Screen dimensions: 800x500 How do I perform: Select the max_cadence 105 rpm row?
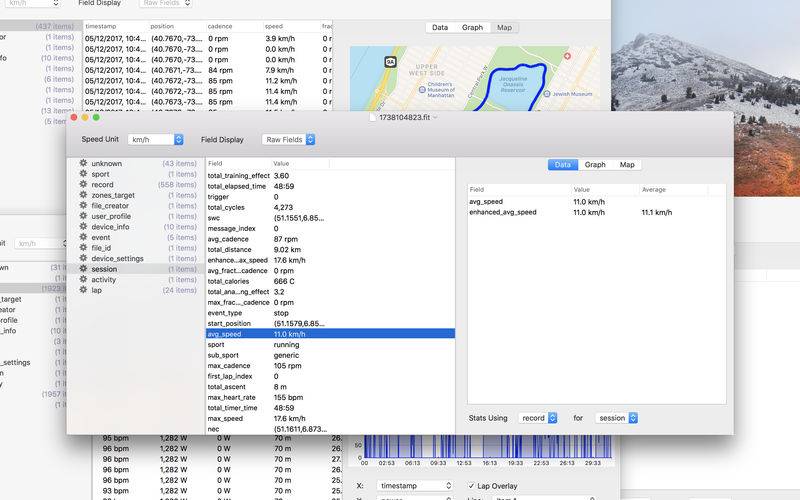tap(330, 365)
